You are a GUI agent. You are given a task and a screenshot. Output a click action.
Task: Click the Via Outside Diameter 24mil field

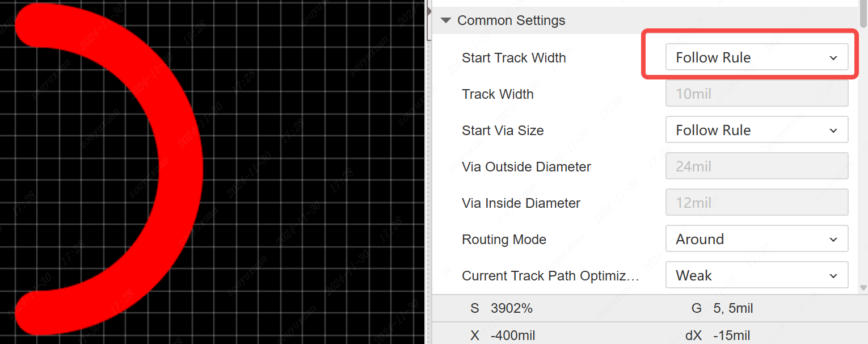pos(756,166)
